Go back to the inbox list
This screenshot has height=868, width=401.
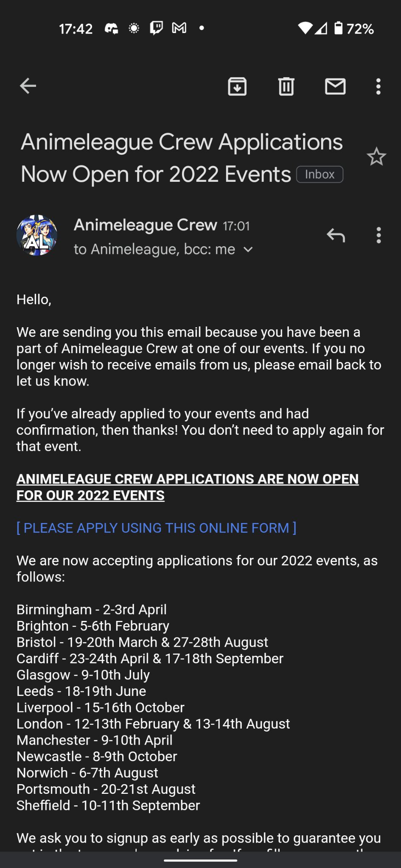click(28, 86)
